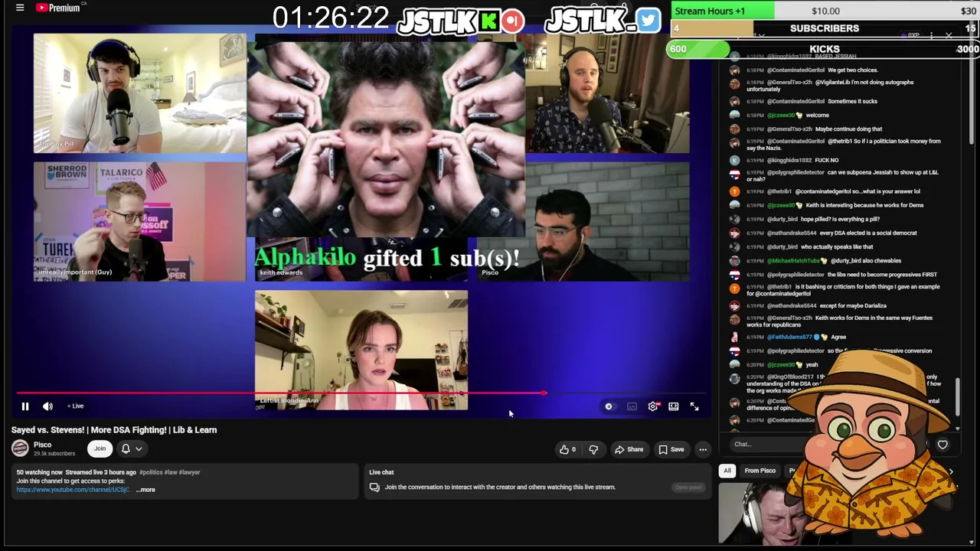Toggle subtitles in the video player
This screenshot has height=551, width=980.
point(632,406)
